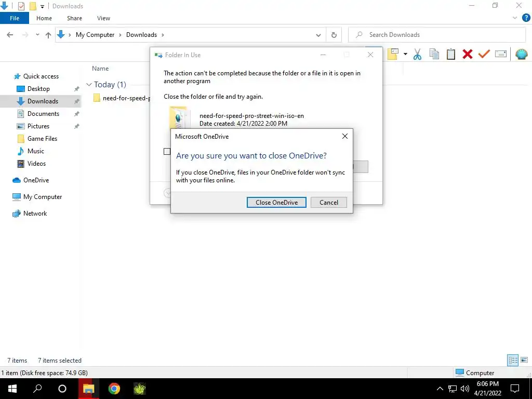
Task: Click File Explorer on the taskbar
Action: click(88, 389)
